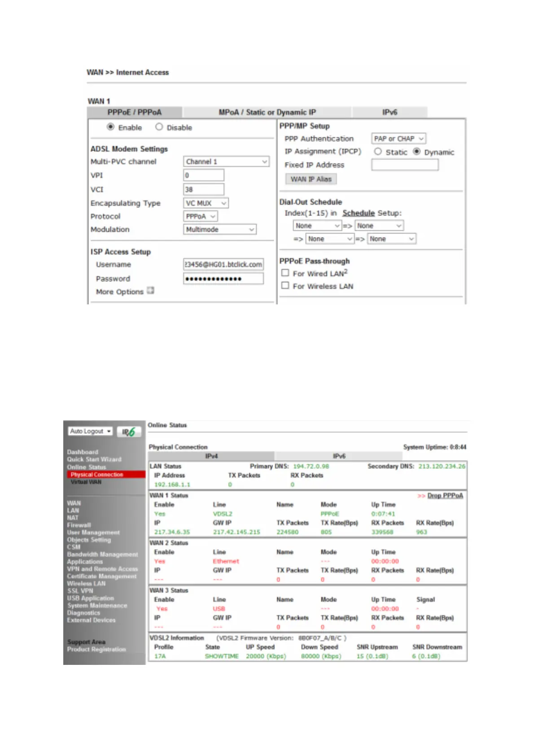Open the Schedule link
The width and height of the screenshot is (534, 756).
click(359, 213)
